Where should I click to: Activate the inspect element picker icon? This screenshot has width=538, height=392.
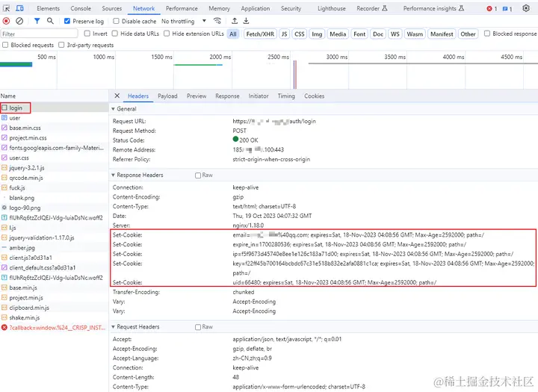coord(7,8)
